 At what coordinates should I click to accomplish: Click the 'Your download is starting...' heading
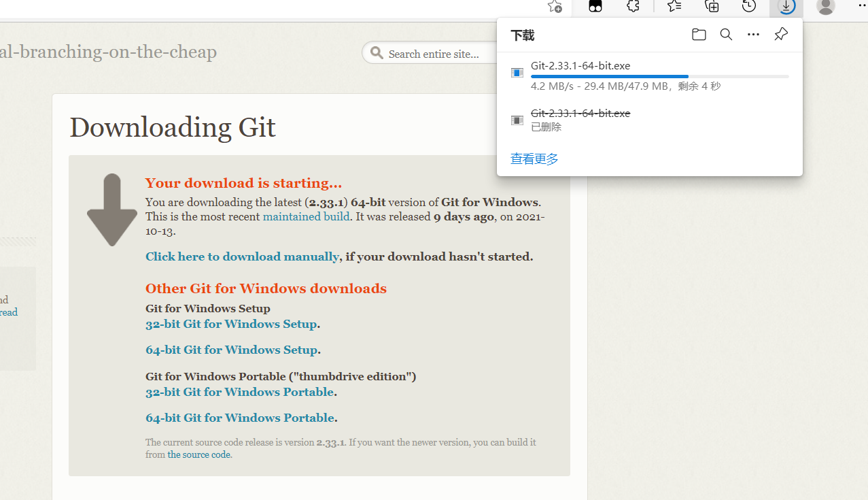[x=243, y=183]
